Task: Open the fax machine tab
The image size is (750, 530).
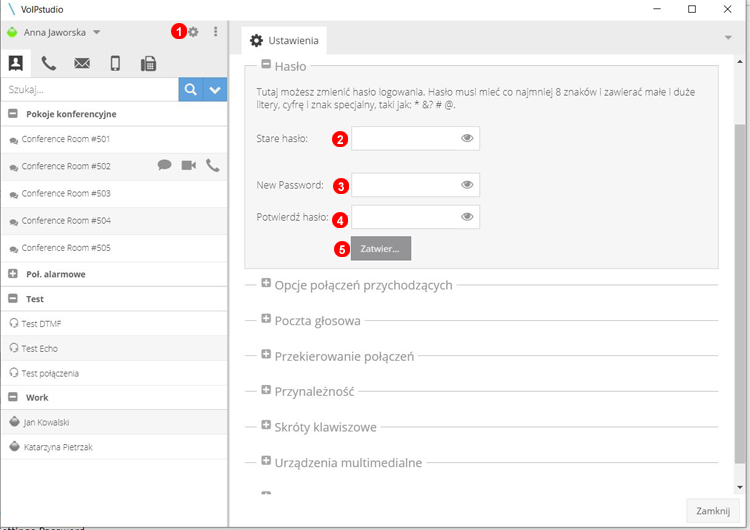Action: point(148,64)
